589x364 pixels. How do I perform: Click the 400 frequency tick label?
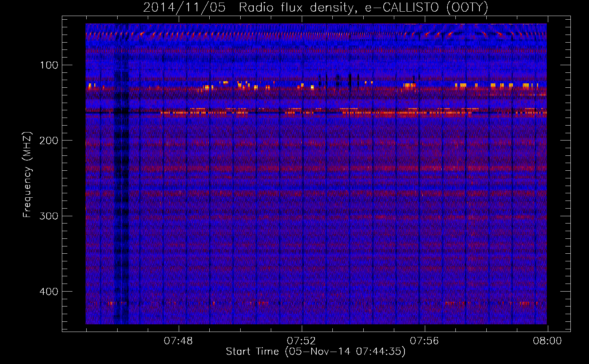coord(49,292)
